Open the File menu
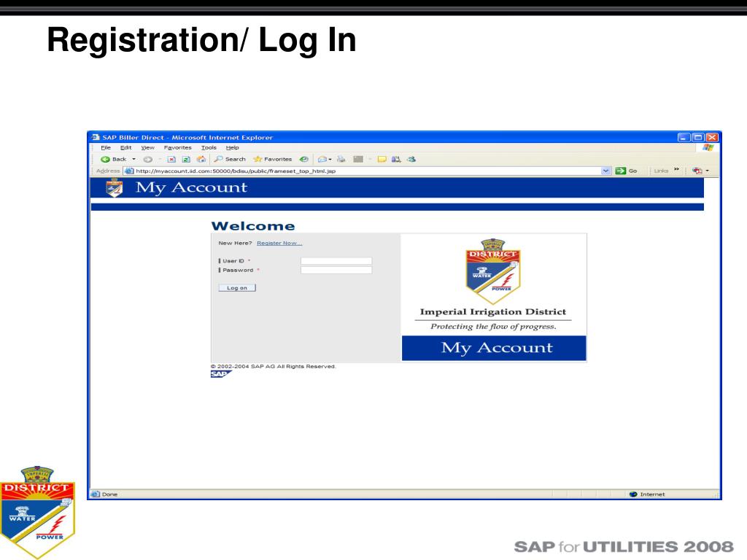 [x=106, y=147]
